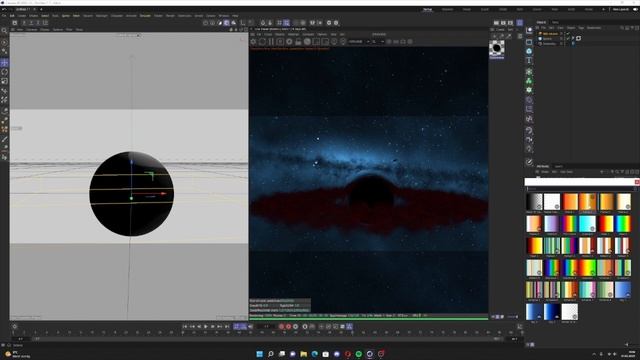Toggle visibility check of second object row
Image resolution: width=640 pixels, height=360 pixels.
(x=568, y=38)
